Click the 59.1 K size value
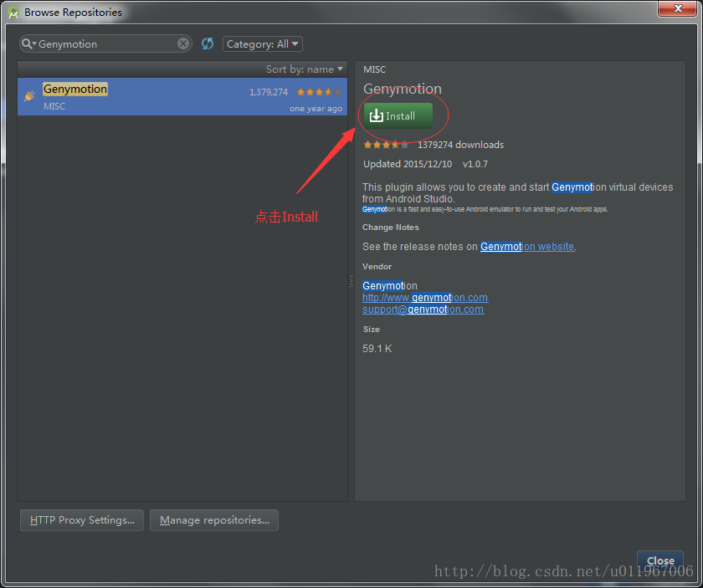 point(377,349)
